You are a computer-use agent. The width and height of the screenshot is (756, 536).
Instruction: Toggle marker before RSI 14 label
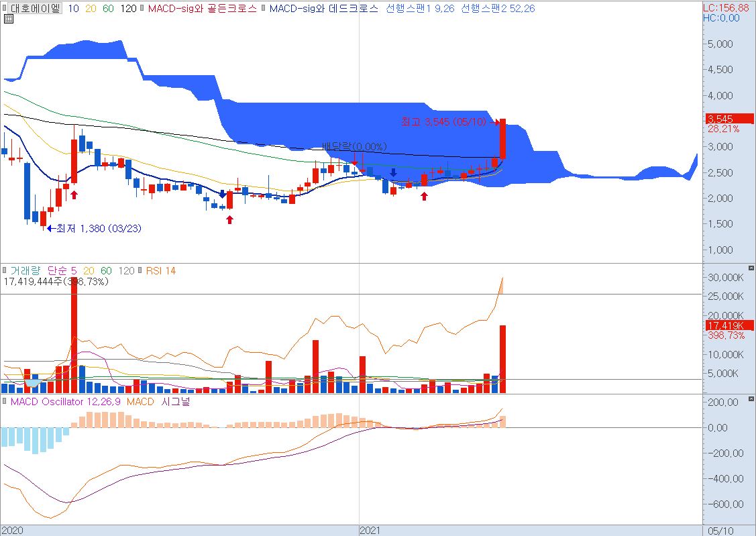click(140, 270)
